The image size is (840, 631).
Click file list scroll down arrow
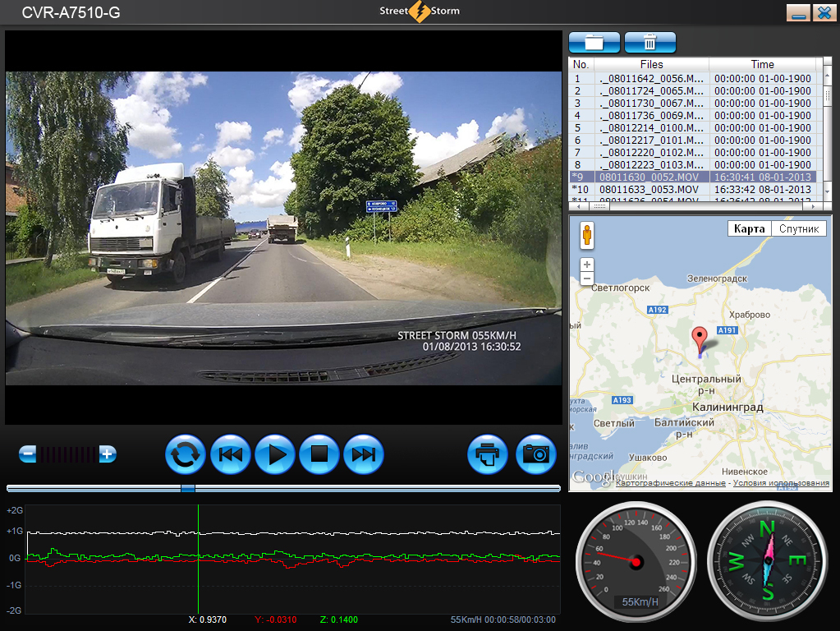(827, 191)
